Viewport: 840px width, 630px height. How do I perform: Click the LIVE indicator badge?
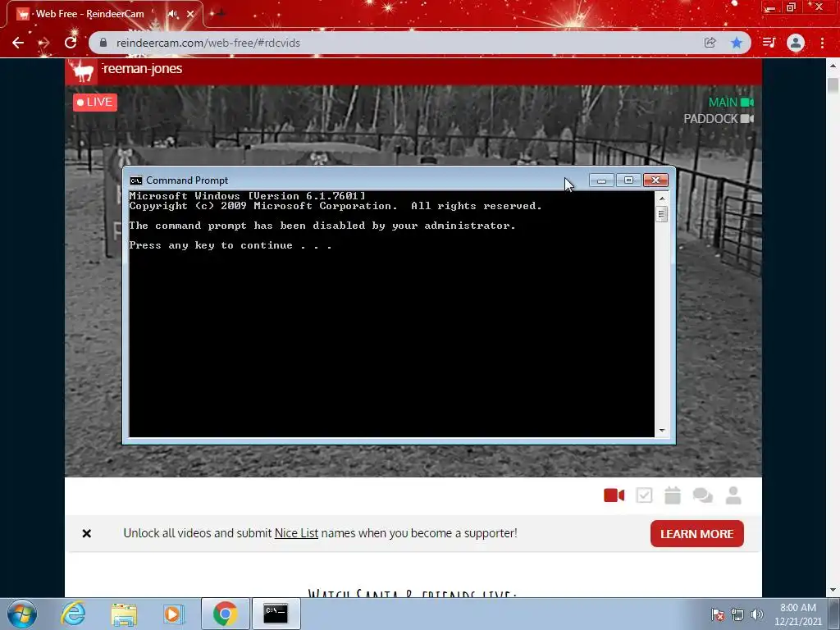coord(95,102)
